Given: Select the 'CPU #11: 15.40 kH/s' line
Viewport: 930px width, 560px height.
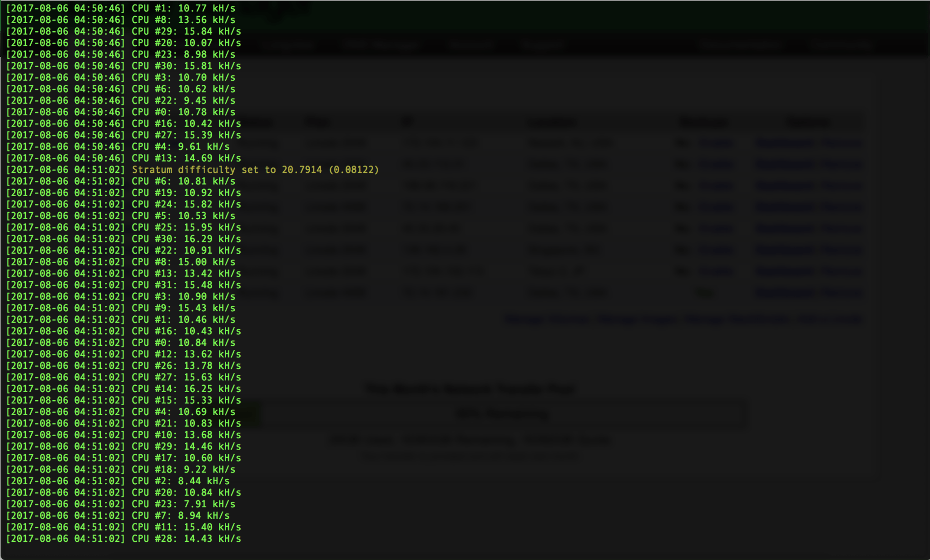Looking at the screenshot, I should [123, 527].
